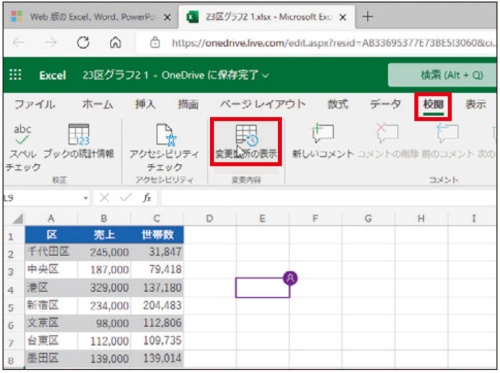Open ブックの統計情報 workbook statistics
The height and width of the screenshot is (373, 500).
(x=79, y=141)
